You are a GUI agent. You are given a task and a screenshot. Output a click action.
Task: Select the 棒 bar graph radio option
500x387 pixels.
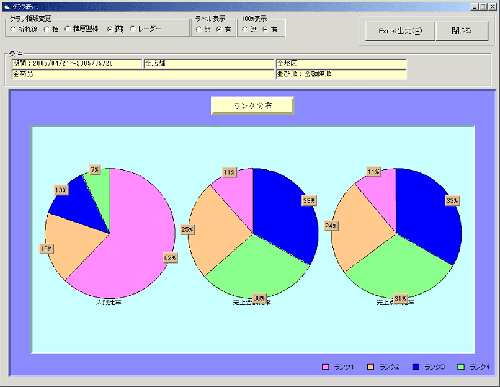(51, 29)
